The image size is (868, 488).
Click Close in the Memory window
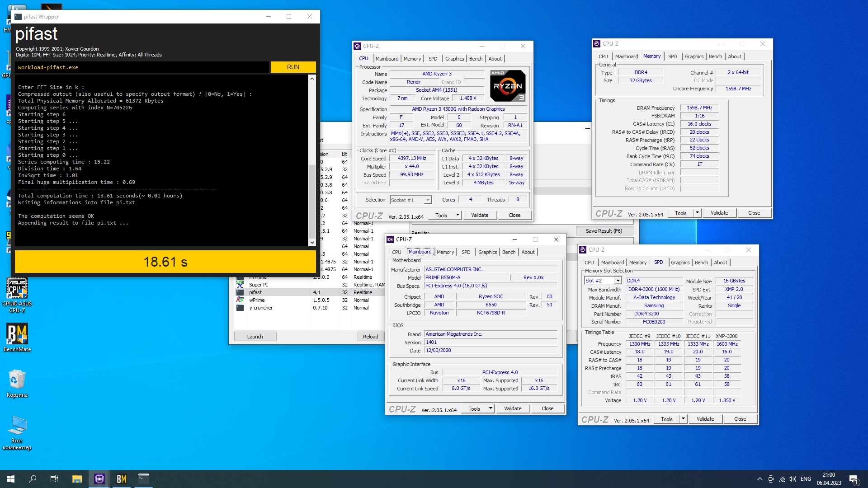(x=754, y=213)
